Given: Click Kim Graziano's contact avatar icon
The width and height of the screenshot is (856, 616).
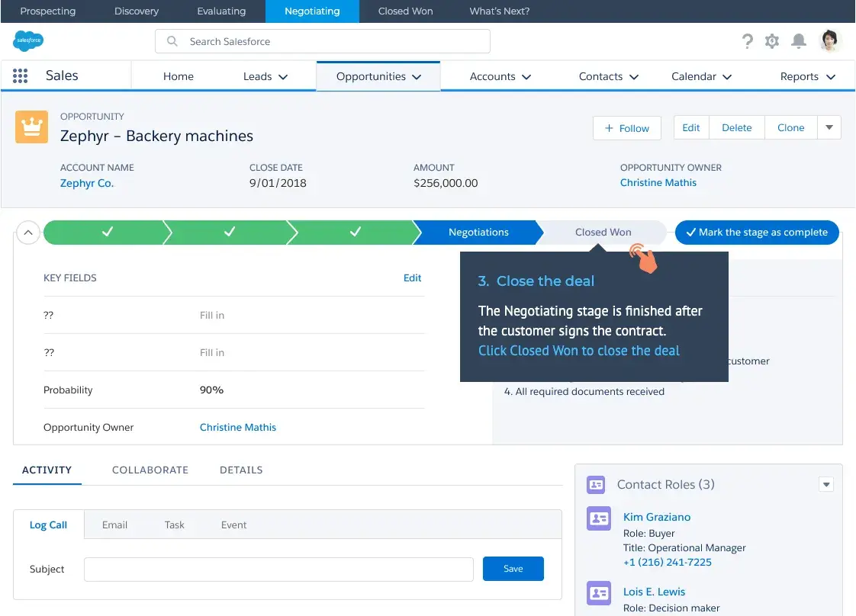Looking at the screenshot, I should pos(599,518).
